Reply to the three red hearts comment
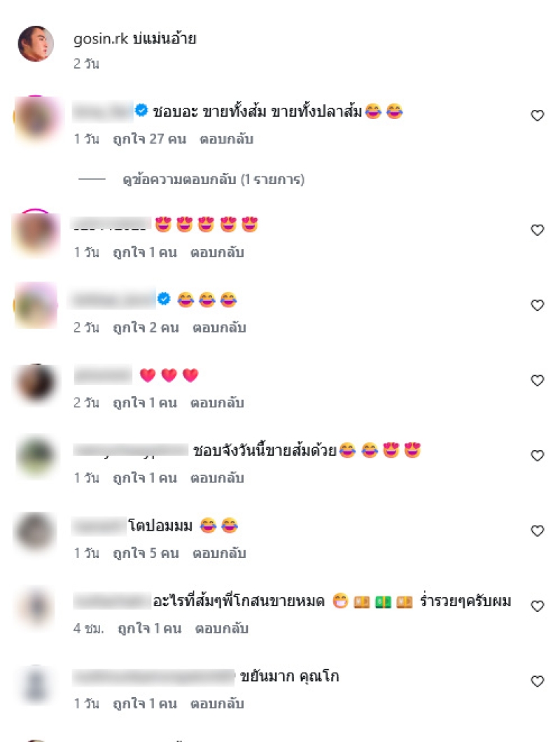The height and width of the screenshot is (742, 560). (217, 403)
